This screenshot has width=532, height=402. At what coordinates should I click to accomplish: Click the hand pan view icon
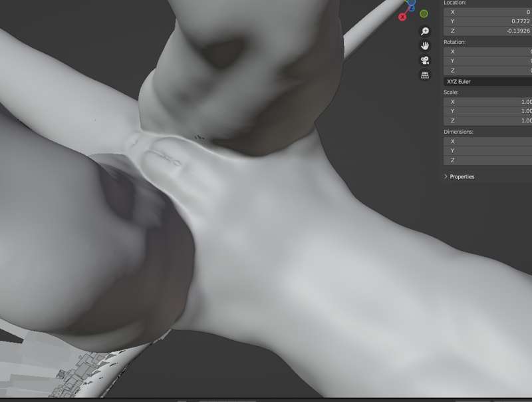click(425, 46)
